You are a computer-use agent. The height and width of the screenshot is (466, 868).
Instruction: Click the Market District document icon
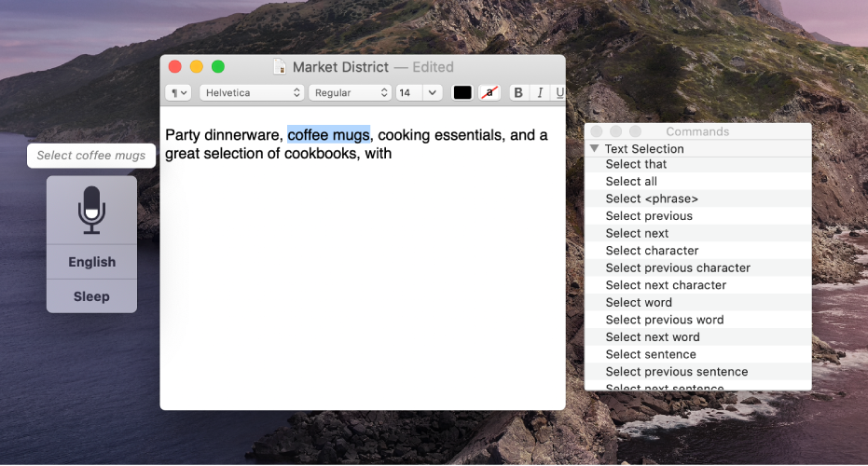[x=280, y=67]
